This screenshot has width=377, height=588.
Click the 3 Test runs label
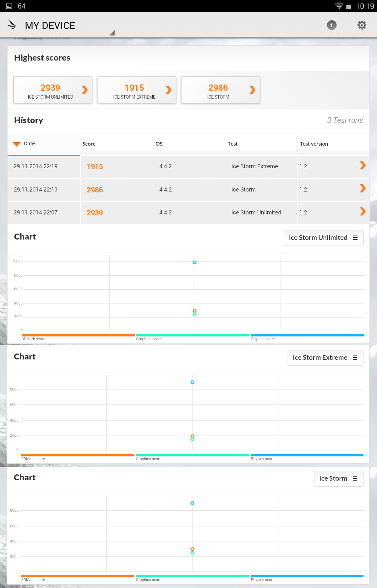coord(345,120)
